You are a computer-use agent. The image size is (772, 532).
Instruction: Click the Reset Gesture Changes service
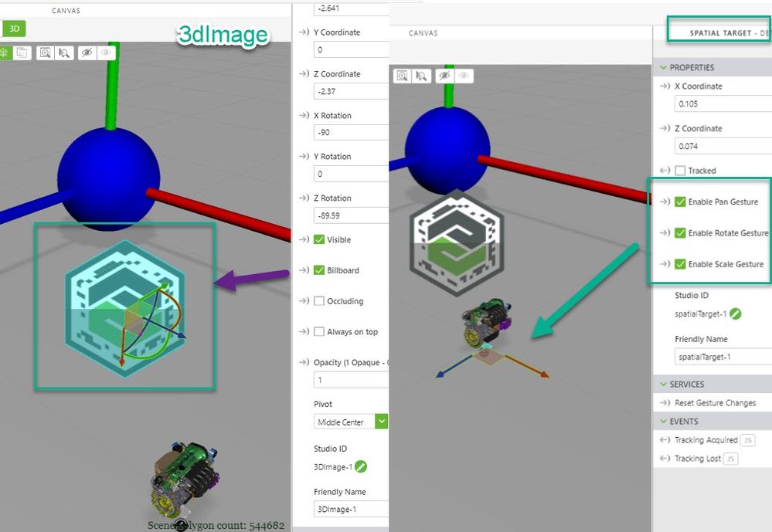point(715,402)
